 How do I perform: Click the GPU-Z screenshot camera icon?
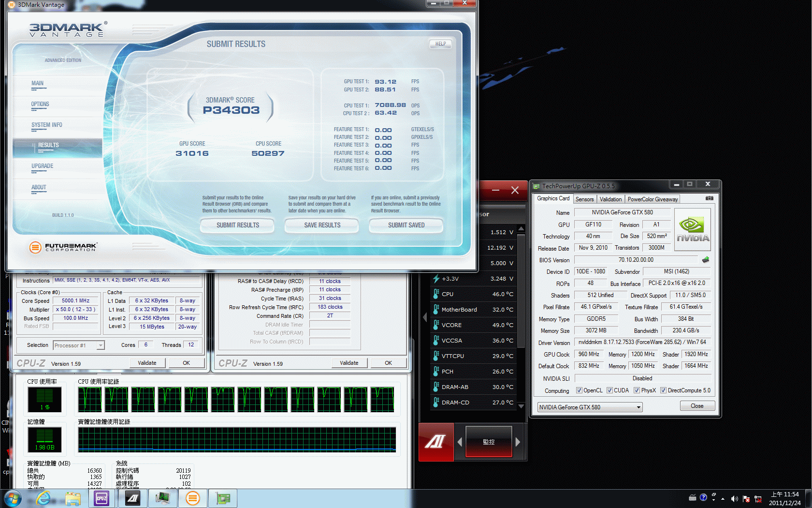point(709,198)
